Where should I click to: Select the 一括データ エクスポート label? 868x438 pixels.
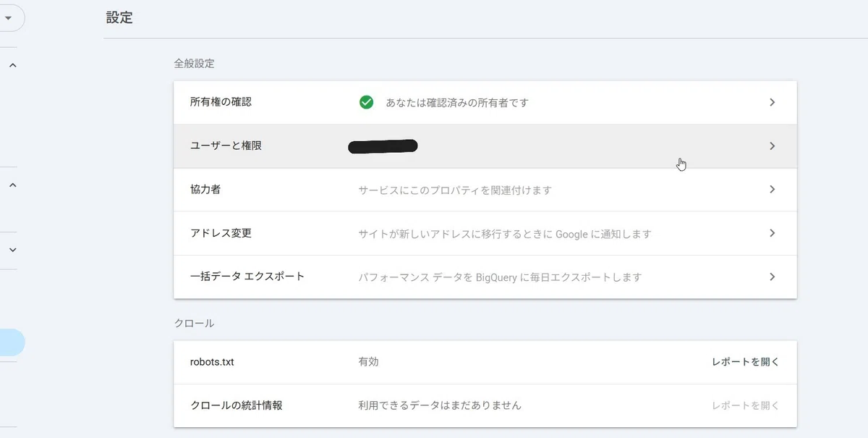point(247,277)
